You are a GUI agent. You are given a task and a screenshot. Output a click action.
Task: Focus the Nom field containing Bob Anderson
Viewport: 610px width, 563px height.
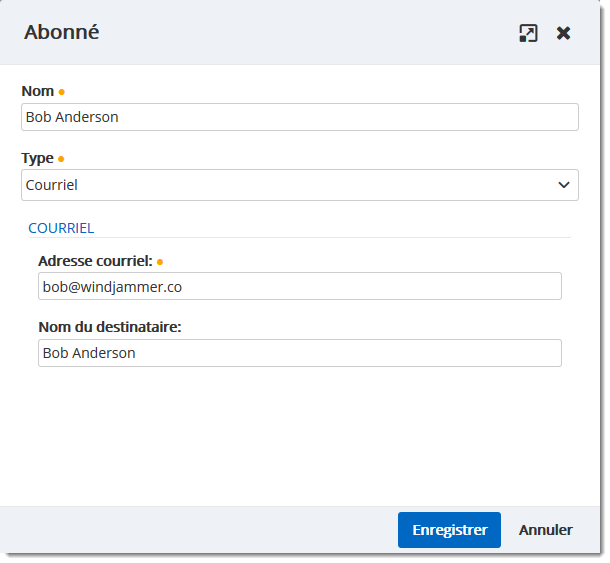pos(299,117)
